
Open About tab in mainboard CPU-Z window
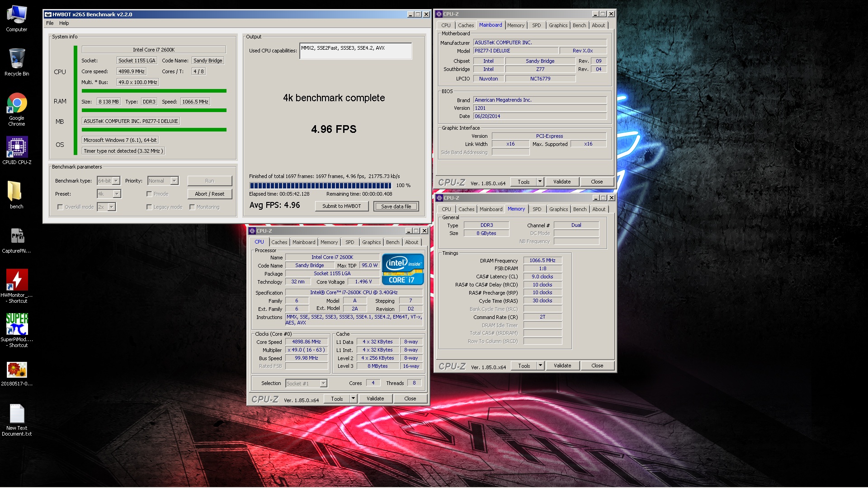click(x=598, y=25)
